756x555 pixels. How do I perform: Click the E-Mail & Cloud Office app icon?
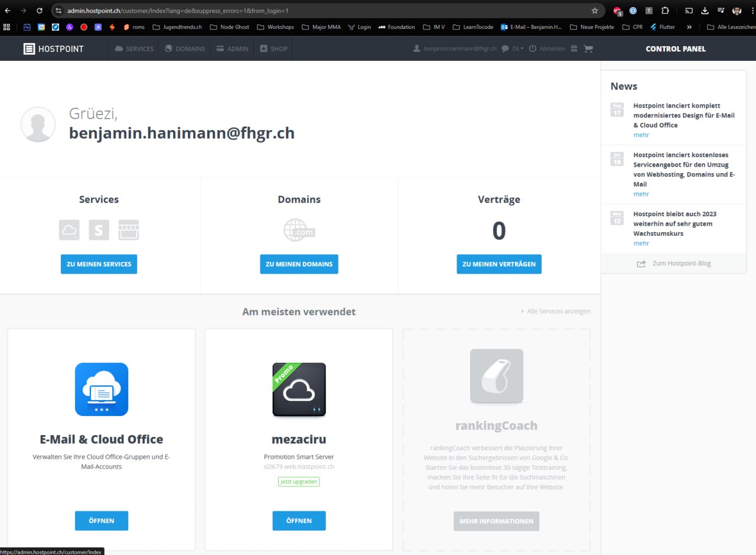(102, 390)
